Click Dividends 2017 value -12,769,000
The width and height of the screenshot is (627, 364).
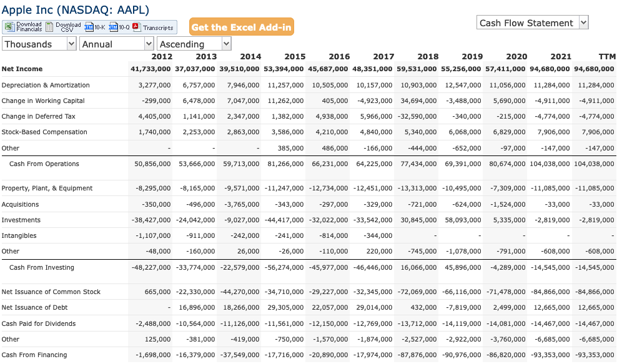(x=373, y=323)
